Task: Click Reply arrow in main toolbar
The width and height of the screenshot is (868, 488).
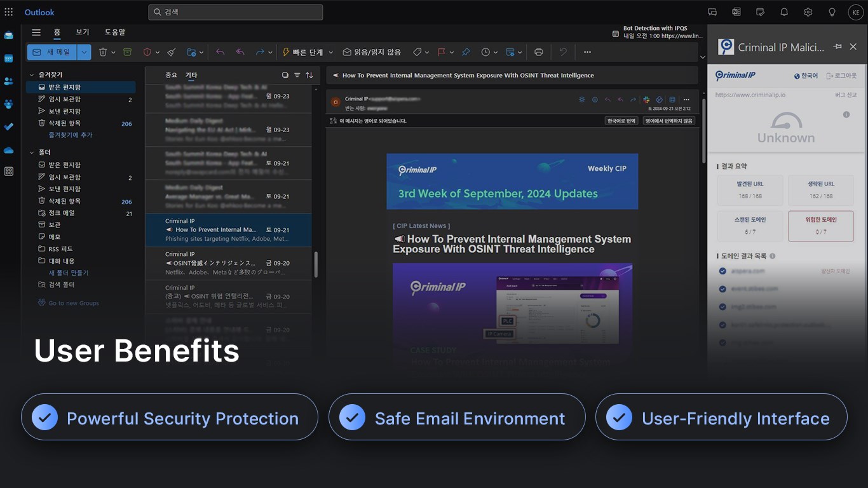Action: point(220,52)
